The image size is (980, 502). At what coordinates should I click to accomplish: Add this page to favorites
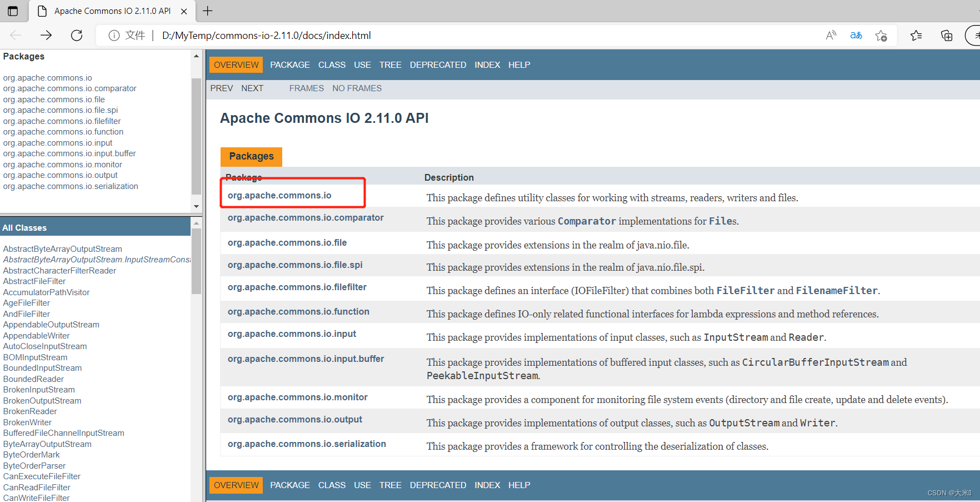pos(881,36)
